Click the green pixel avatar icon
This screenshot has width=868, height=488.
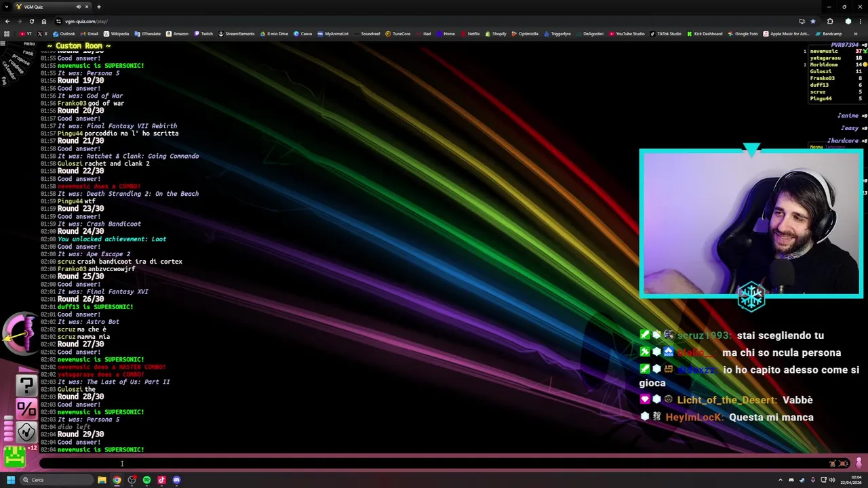(x=14, y=457)
